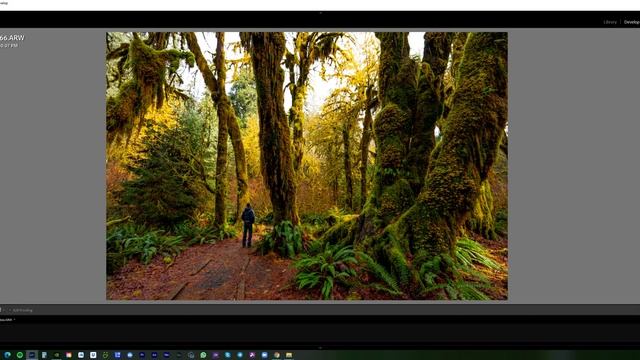Click the forest photo preview

click(307, 166)
